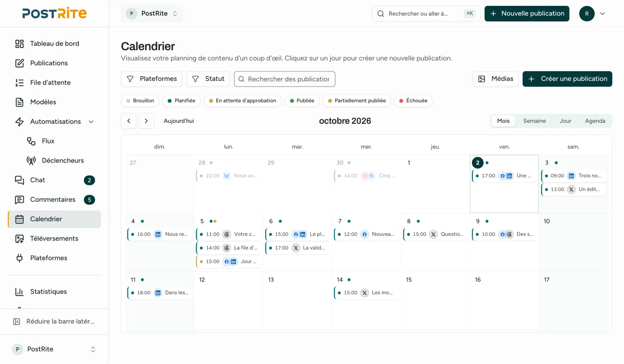Go to previous month arrow

129,121
